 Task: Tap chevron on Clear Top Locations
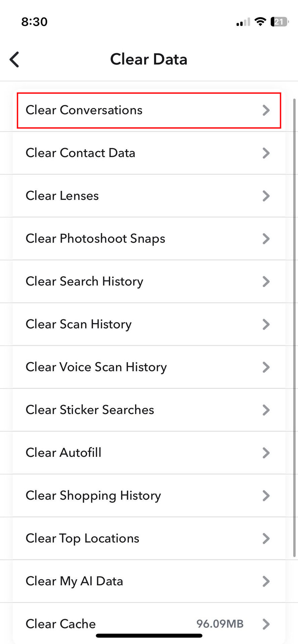pyautogui.click(x=266, y=538)
